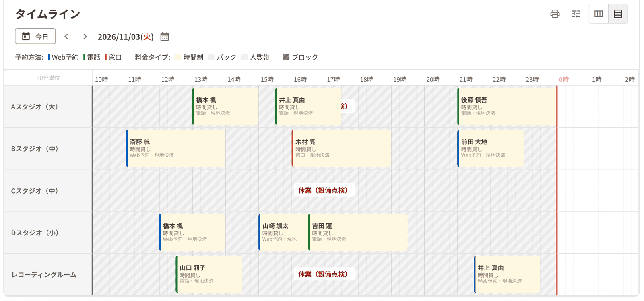Switch to column layout view

click(x=599, y=14)
